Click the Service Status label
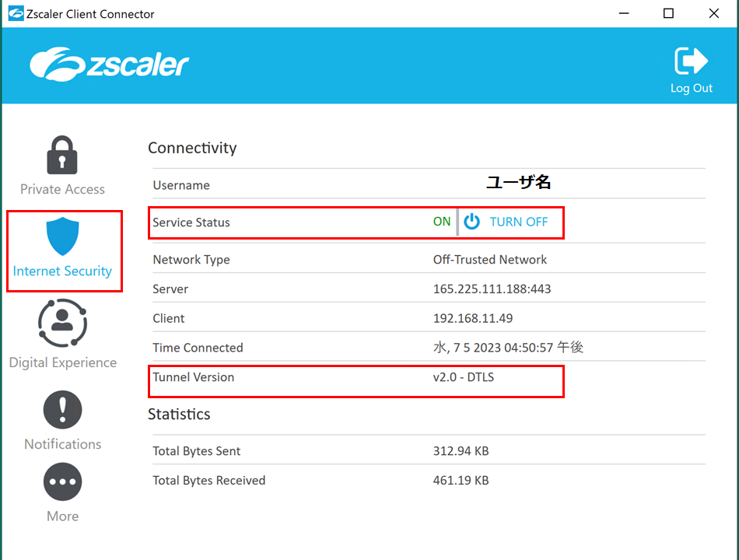Screen dimensions: 739x560 191,222
